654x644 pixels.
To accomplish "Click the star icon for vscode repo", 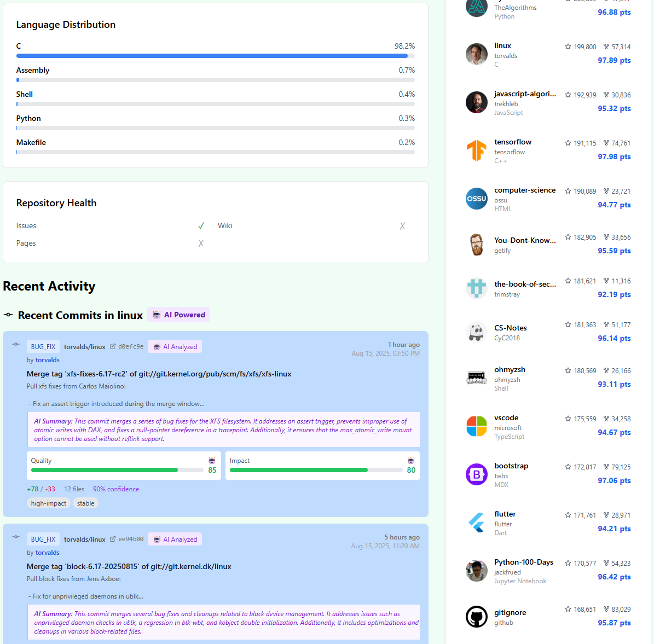I will 568,419.
